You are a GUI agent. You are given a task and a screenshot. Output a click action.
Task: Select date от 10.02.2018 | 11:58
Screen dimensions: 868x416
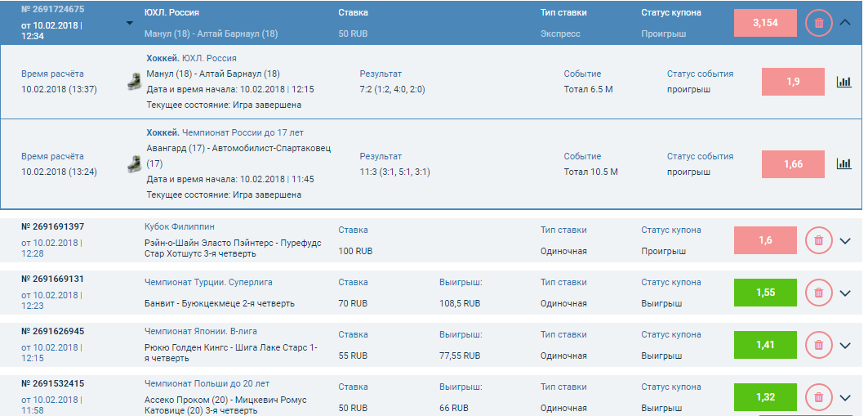click(x=51, y=405)
